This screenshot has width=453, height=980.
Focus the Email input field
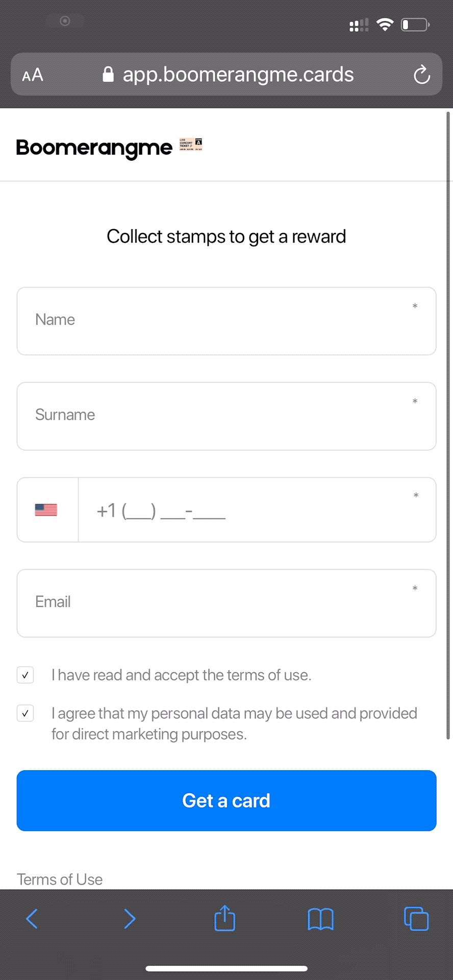pyautogui.click(x=226, y=603)
